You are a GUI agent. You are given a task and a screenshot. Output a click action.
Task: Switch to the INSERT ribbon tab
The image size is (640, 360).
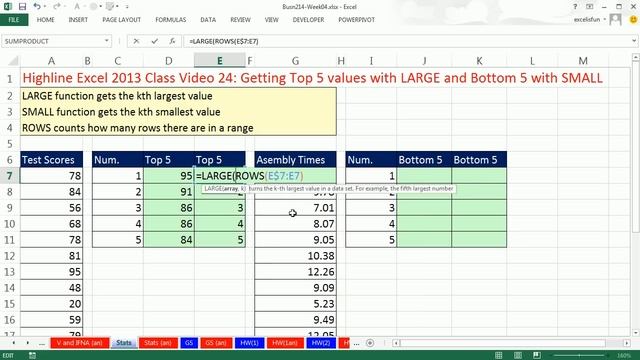(x=78, y=20)
